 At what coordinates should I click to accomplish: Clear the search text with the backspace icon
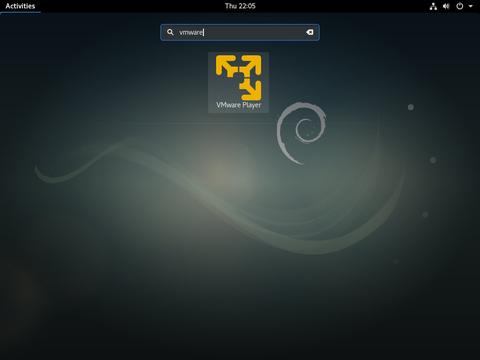(309, 32)
